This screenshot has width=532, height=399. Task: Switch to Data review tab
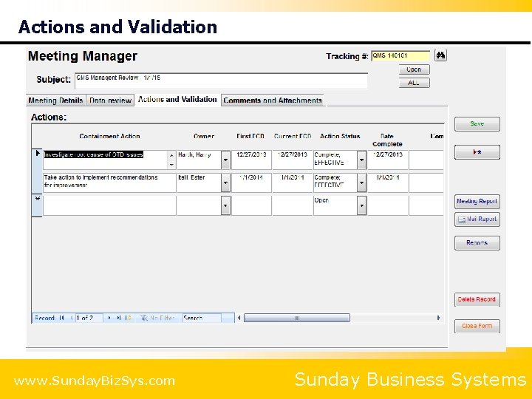tap(110, 100)
